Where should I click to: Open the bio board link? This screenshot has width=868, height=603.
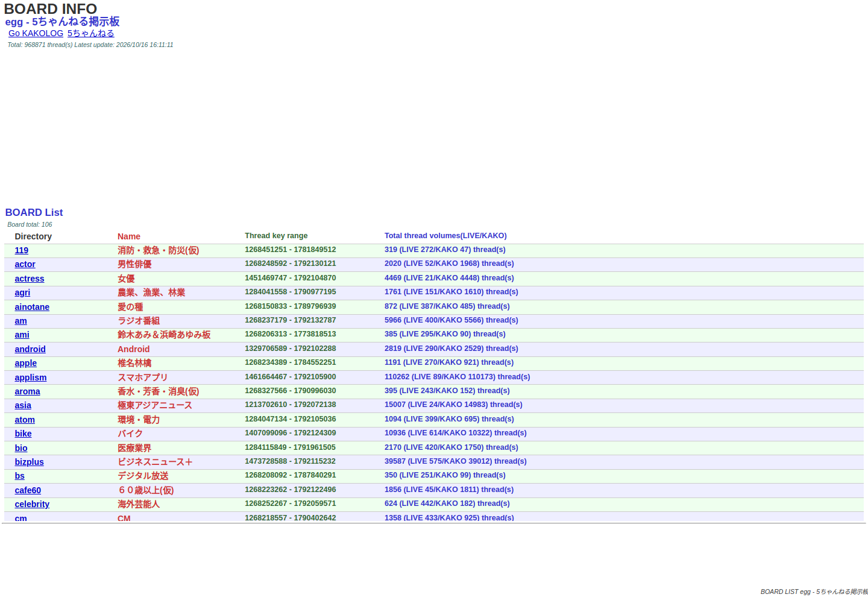tap(21, 448)
